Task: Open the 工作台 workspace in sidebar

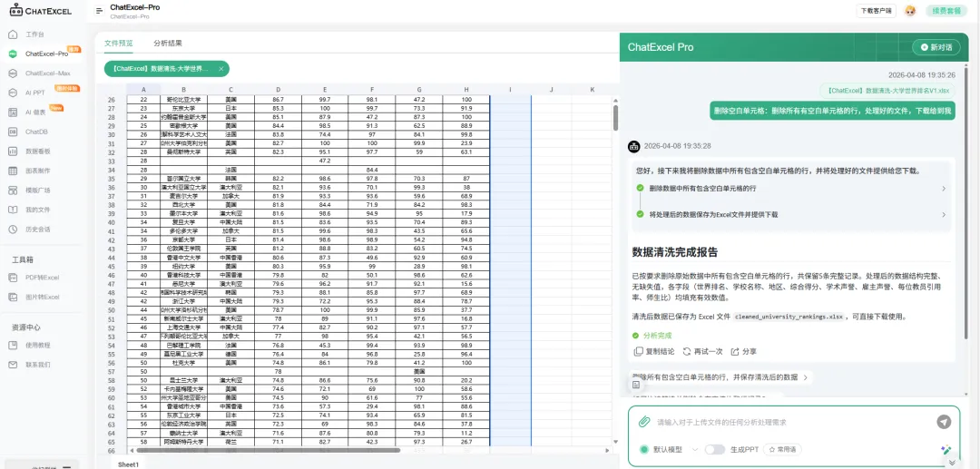Action: coord(35,34)
